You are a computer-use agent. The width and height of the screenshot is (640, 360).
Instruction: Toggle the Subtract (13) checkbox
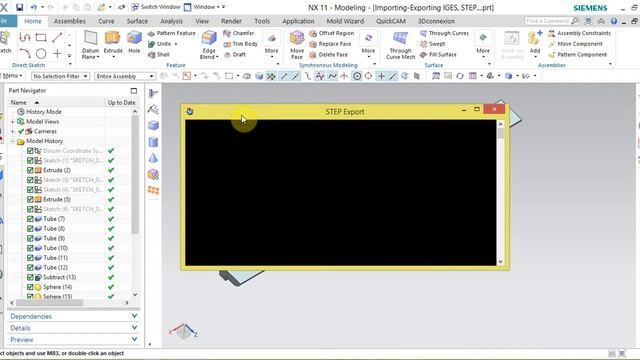30,277
